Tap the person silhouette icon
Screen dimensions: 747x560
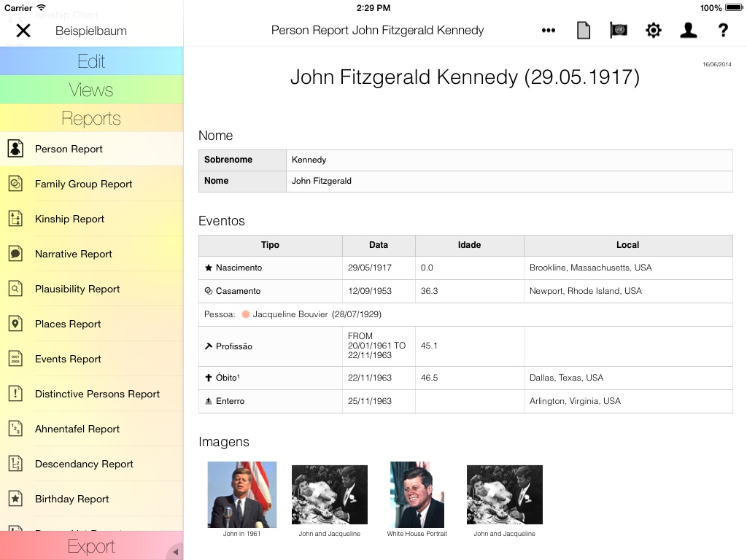tap(688, 31)
